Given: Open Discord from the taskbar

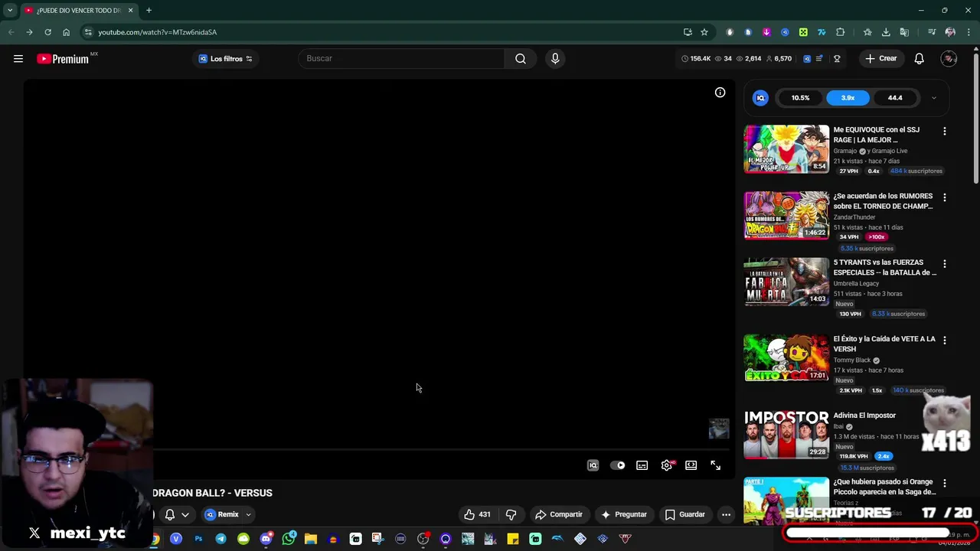Looking at the screenshot, I should 266,539.
